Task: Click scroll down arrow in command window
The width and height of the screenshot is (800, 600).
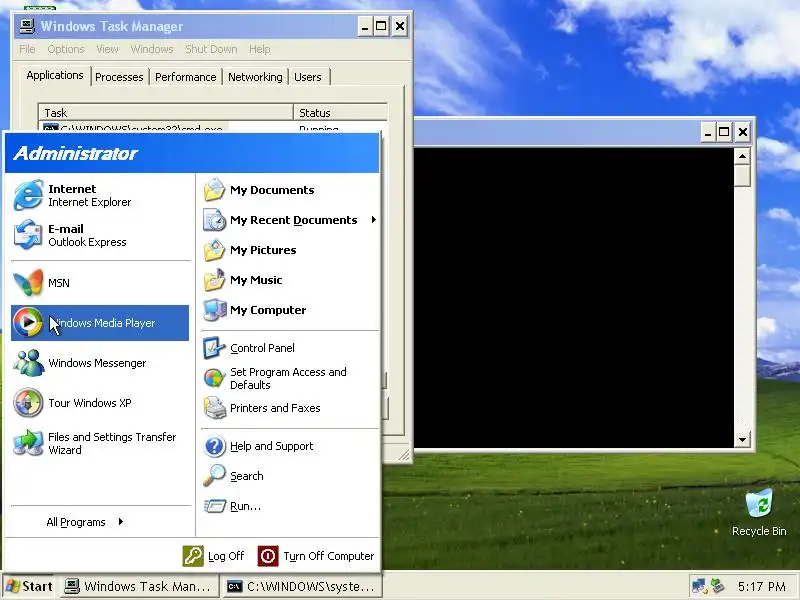Action: click(742, 439)
